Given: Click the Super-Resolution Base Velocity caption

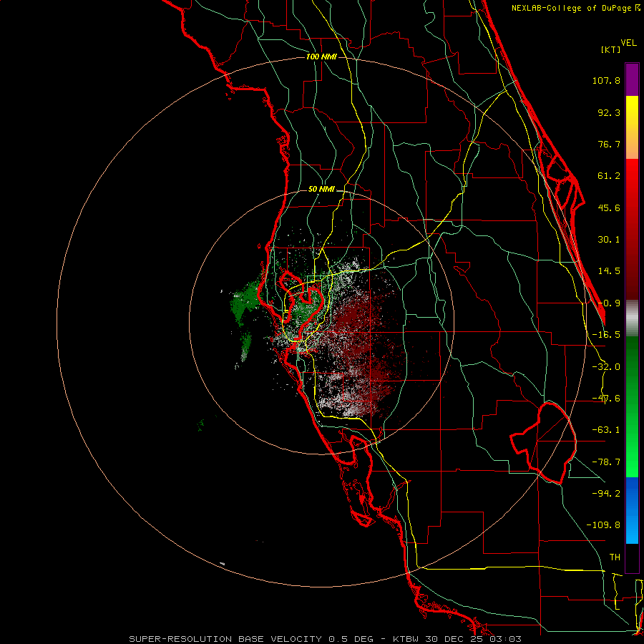Looking at the screenshot, I should point(326,639).
